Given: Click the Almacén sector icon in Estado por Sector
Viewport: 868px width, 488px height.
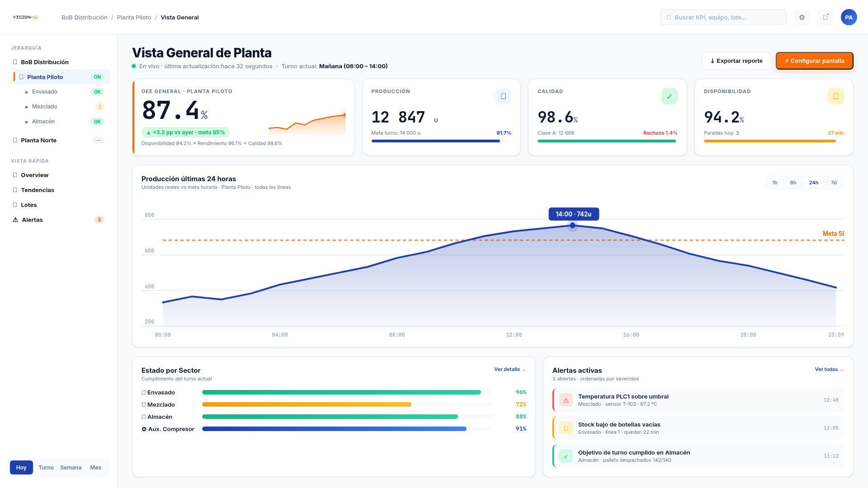Looking at the screenshot, I should click(144, 417).
